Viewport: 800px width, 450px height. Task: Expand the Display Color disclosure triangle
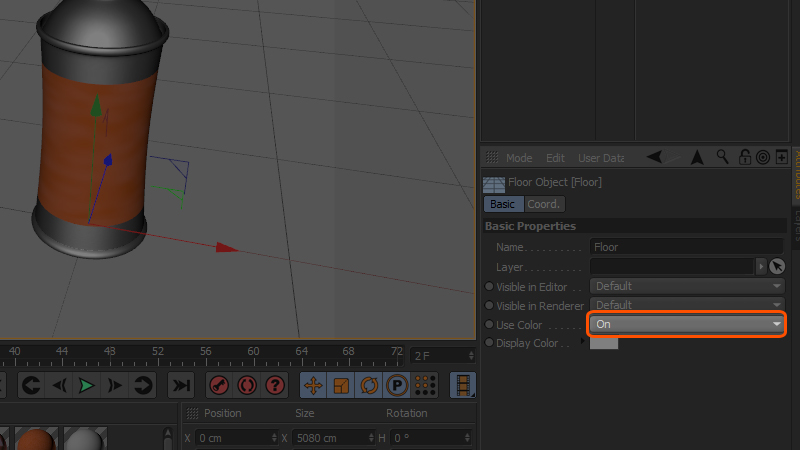(583, 342)
